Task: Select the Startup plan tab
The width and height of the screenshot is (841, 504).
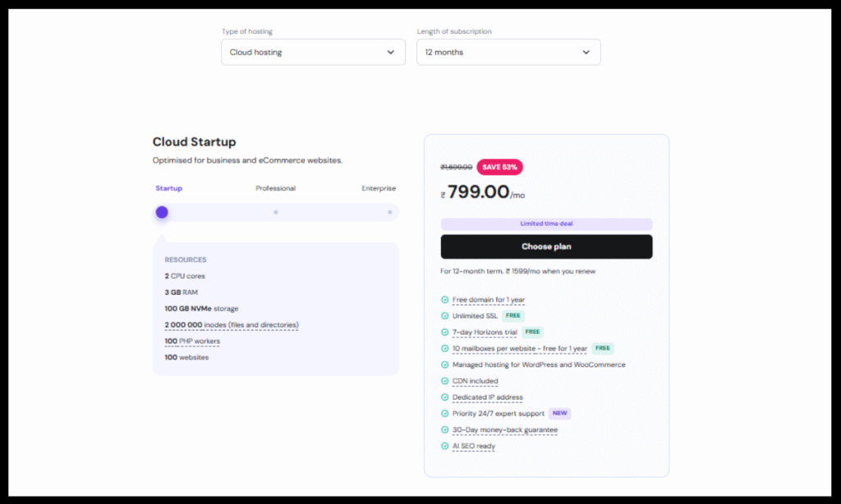Action: click(169, 188)
